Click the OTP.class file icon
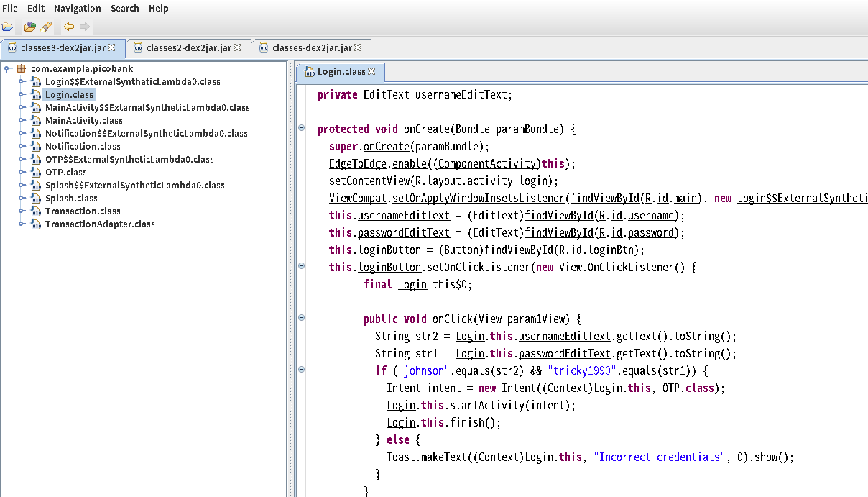Viewport: 868px width, 497px height. click(x=36, y=173)
